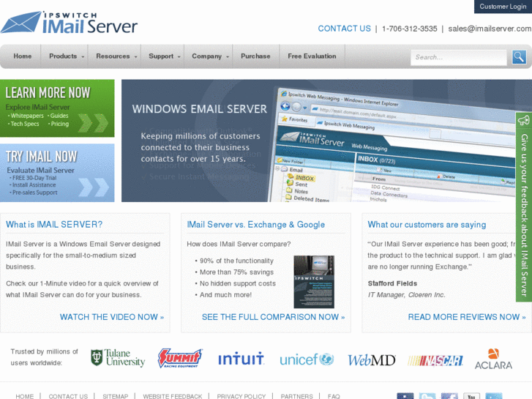The width and height of the screenshot is (532, 399).
Task: Click the Intuit logo
Action: point(241,359)
